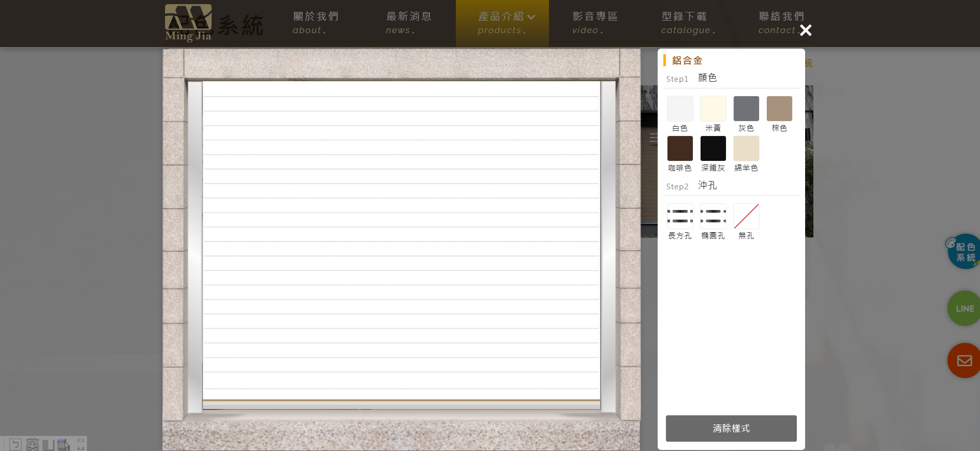Select the 棕色 brown color swatch
Image resolution: width=980 pixels, height=451 pixels.
[779, 109]
